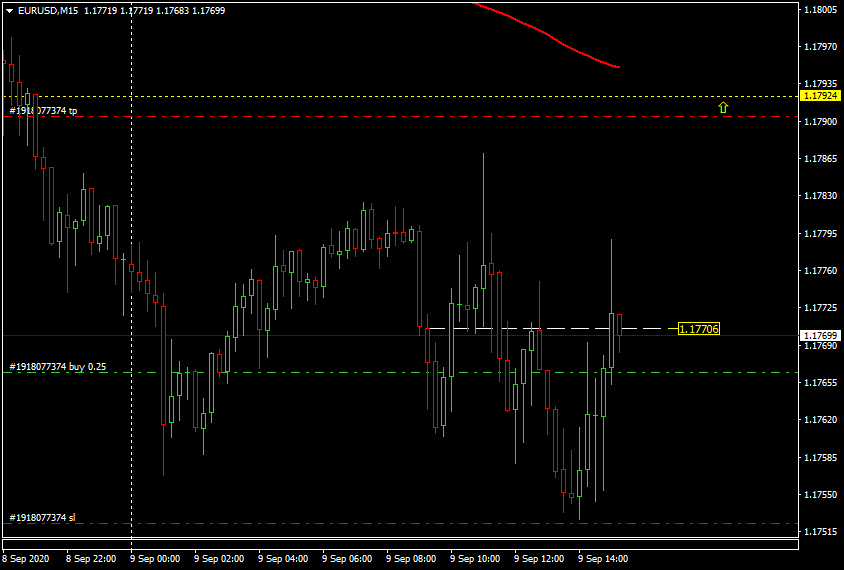Click the 9 Sep 02:00 time label
Image resolution: width=844 pixels, height=570 pixels.
click(x=219, y=559)
